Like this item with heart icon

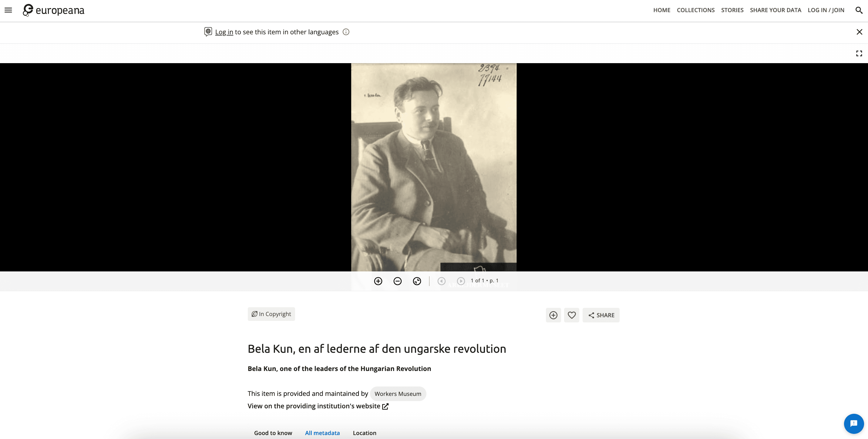coord(571,315)
